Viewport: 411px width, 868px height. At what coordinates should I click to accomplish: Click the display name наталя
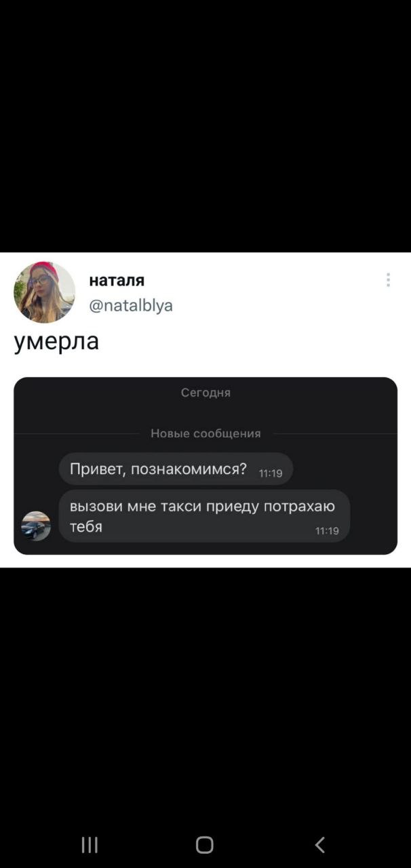117,280
